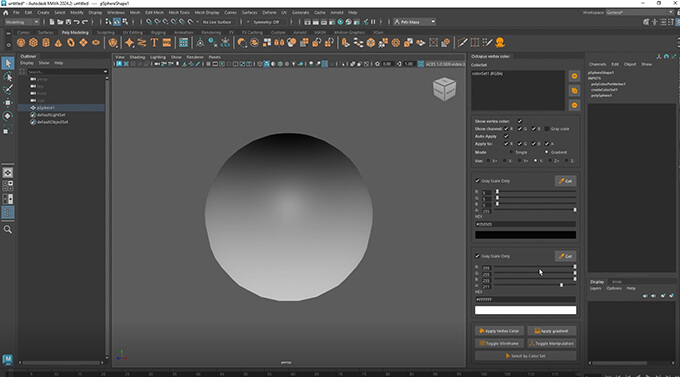This screenshot has height=377, width=680.
Task: Create a polygon torus from the shelf
Action: pyautogui.click(x=71, y=43)
